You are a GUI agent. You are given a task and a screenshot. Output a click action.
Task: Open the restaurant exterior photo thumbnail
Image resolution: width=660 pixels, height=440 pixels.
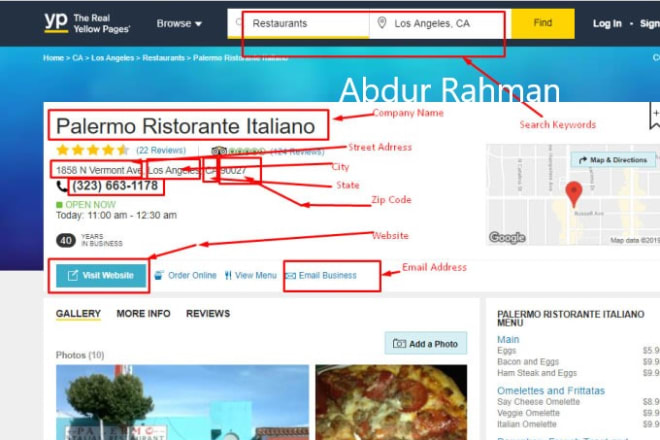(182, 402)
